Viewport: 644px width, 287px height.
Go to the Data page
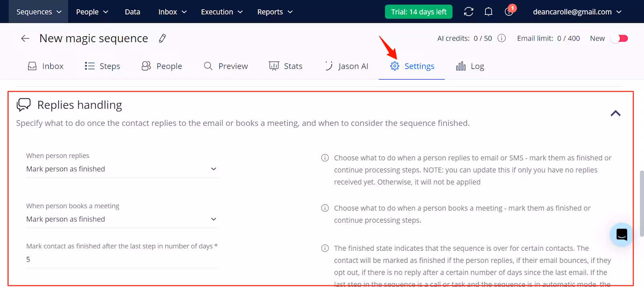click(132, 12)
